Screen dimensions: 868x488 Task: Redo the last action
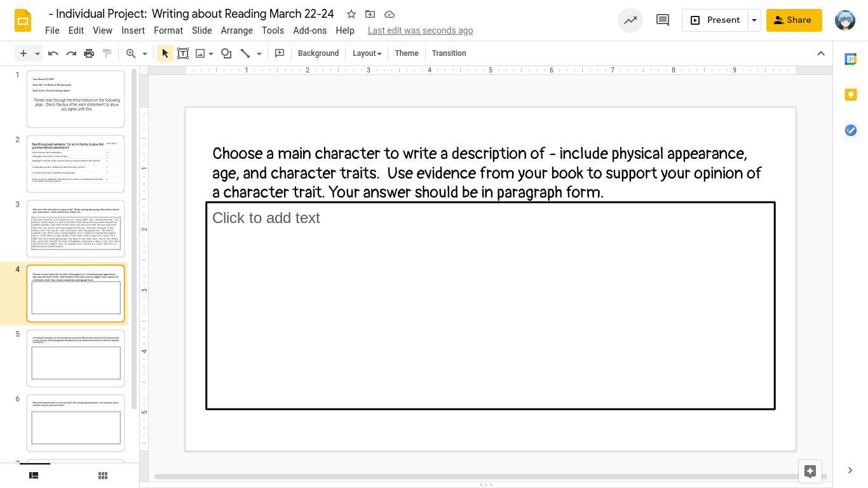coord(71,53)
